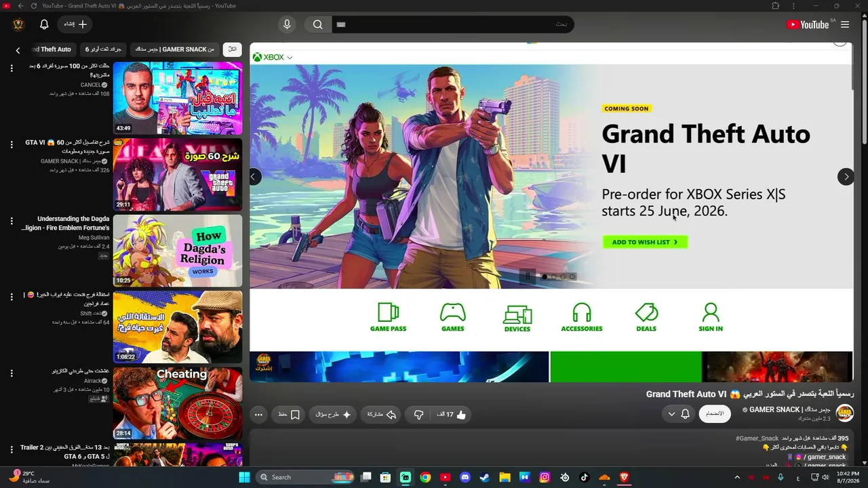The image size is (868, 488).
Task: Show hidden system tray icons chevron
Action: [x=737, y=477]
